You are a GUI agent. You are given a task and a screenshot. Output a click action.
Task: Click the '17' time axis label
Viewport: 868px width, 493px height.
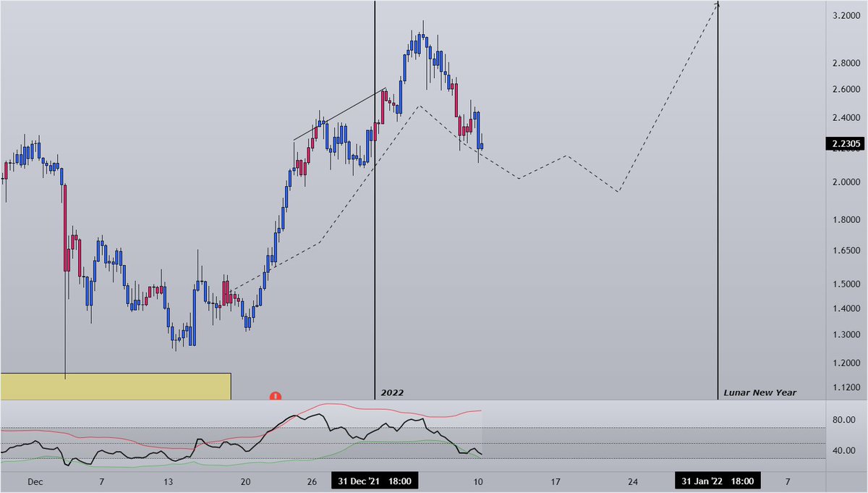[x=556, y=481]
